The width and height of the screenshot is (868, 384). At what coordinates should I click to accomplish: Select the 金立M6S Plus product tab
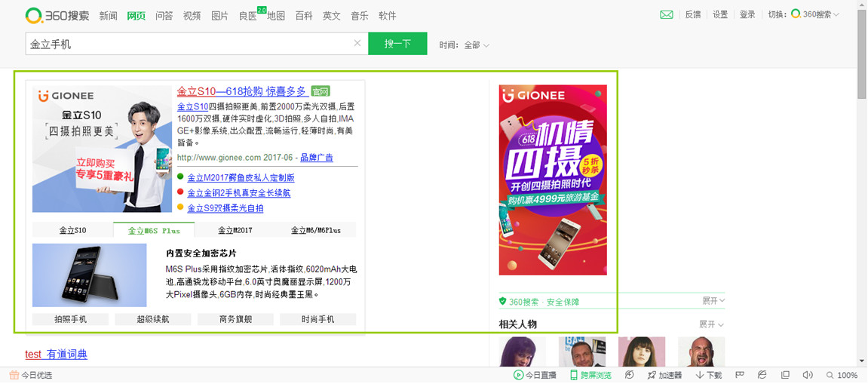click(x=154, y=230)
